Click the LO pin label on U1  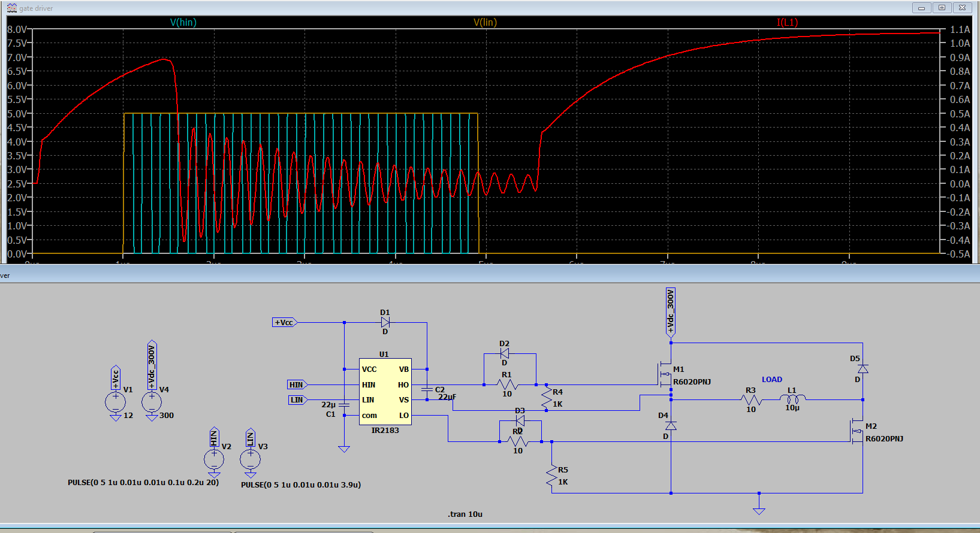click(x=404, y=415)
